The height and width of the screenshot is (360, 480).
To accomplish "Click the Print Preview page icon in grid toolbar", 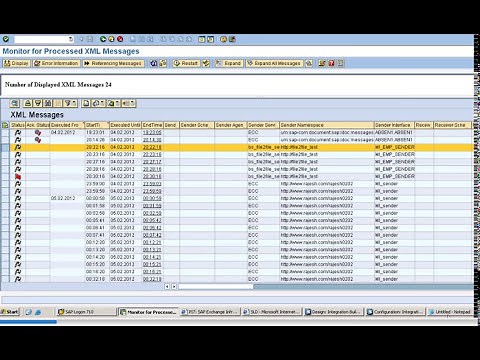I will (86, 103).
